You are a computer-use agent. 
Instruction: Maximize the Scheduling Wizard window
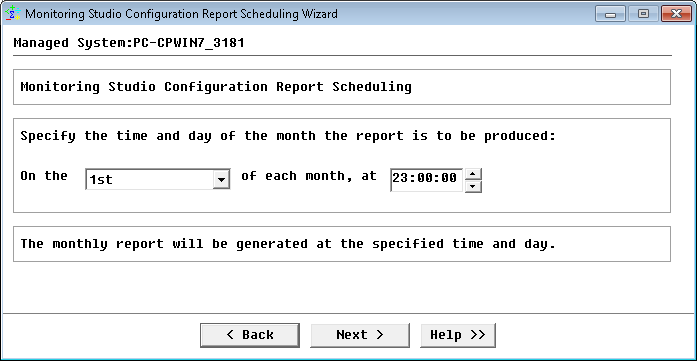(644, 14)
